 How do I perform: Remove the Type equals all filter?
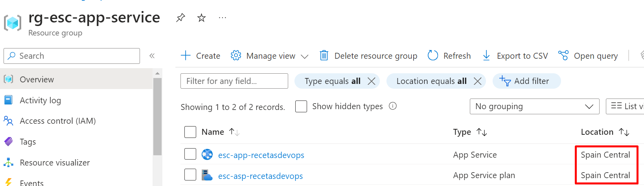[x=371, y=81]
